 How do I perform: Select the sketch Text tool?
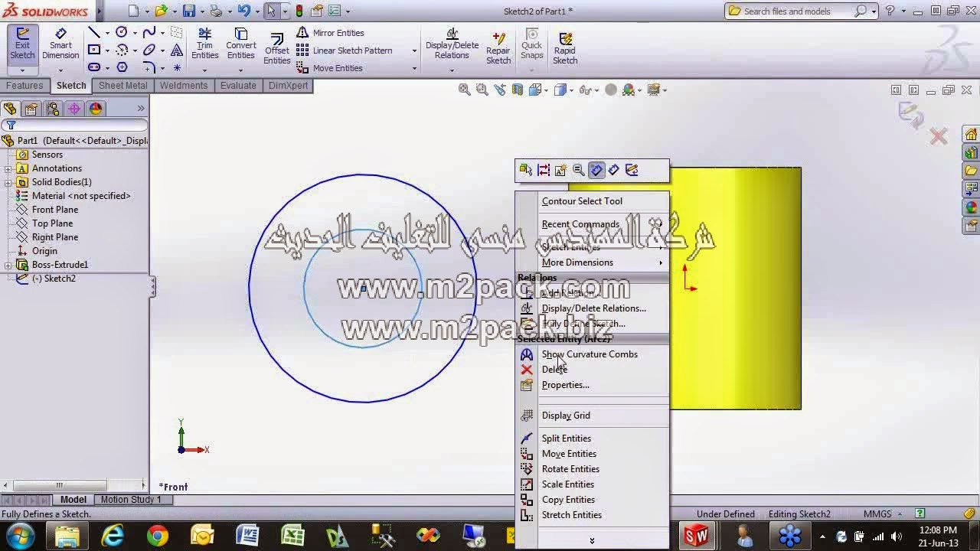(x=177, y=50)
